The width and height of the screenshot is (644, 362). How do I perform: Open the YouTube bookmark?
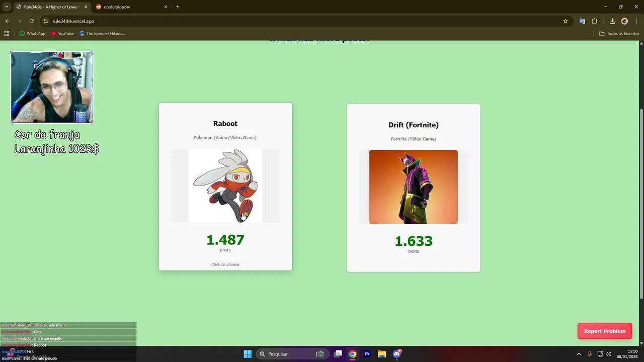point(62,33)
